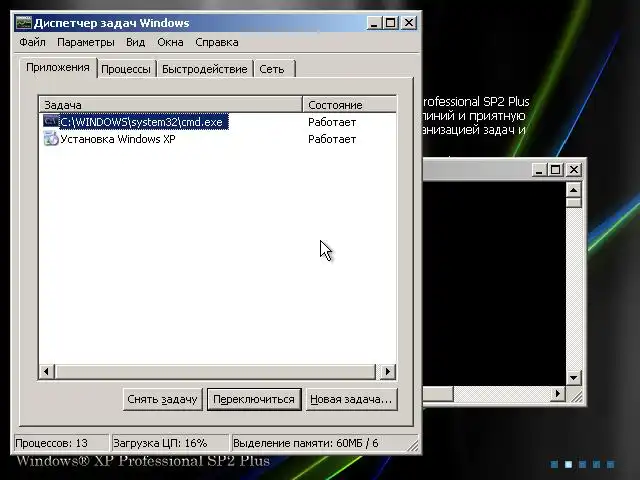
Task: Open the Вид menu
Action: [x=136, y=42]
